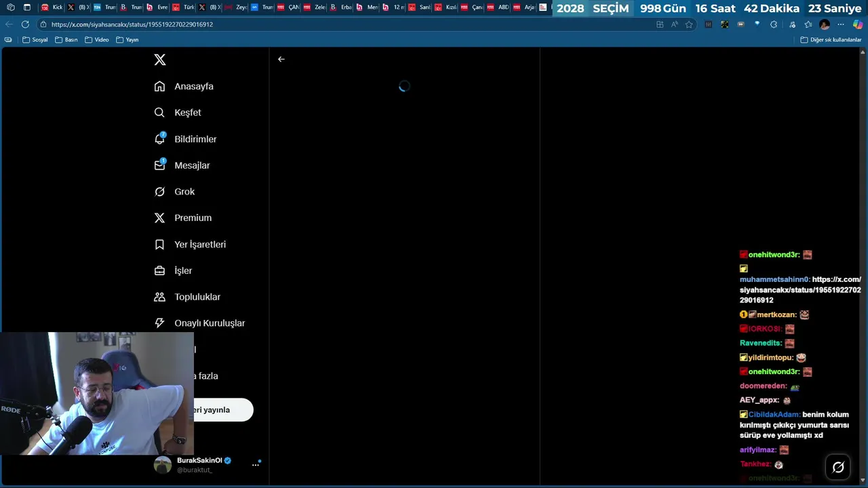This screenshot has height=488, width=868.
Task: Open the Grok icon in sidebar
Action: (x=159, y=192)
